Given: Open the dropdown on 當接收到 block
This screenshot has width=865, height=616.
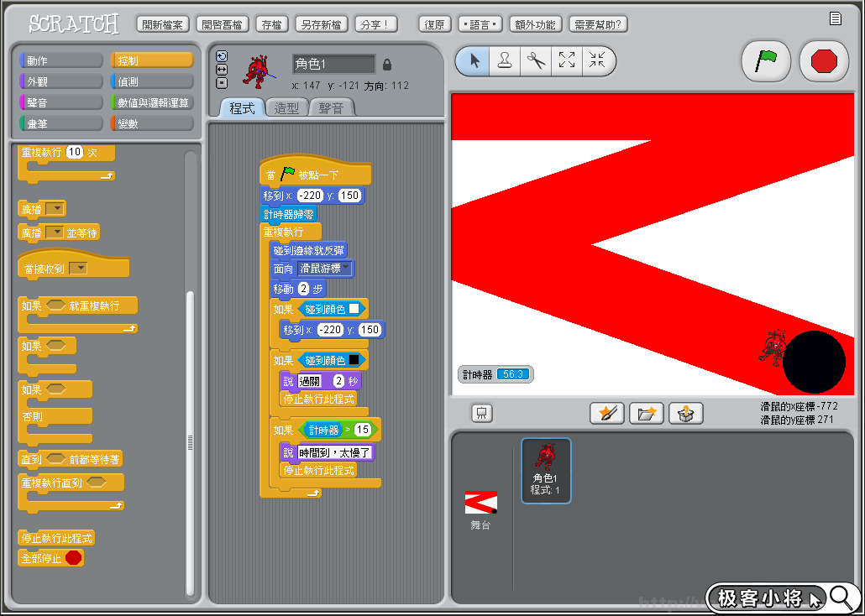Looking at the screenshot, I should pos(79,269).
